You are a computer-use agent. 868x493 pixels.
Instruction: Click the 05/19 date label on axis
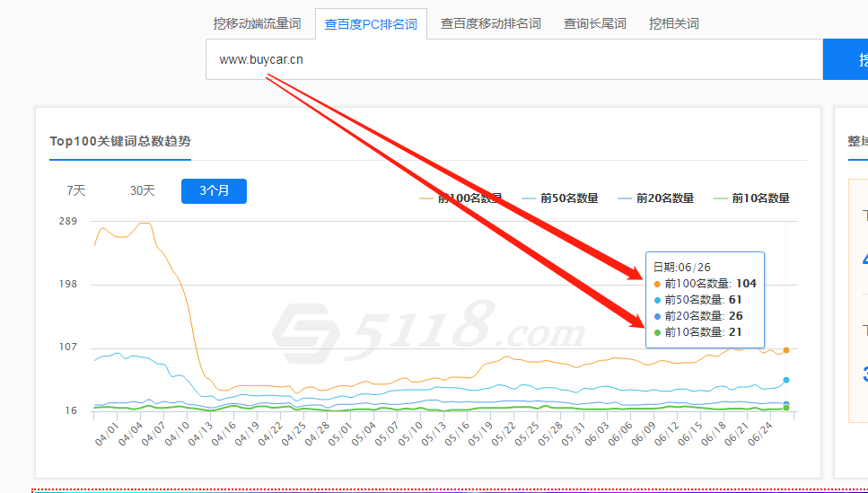480,435
